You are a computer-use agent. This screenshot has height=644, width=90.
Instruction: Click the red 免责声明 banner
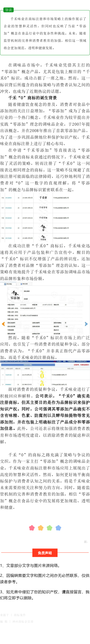(45, 553)
